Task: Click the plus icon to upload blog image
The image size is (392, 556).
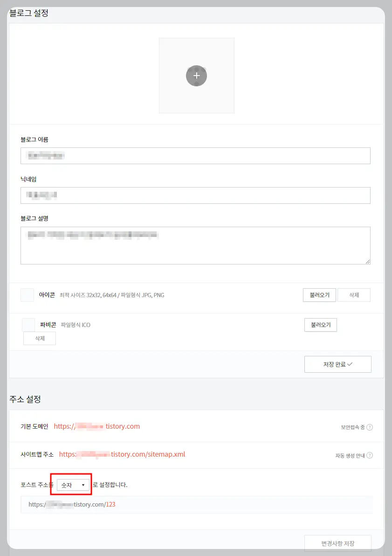Action: pos(196,76)
